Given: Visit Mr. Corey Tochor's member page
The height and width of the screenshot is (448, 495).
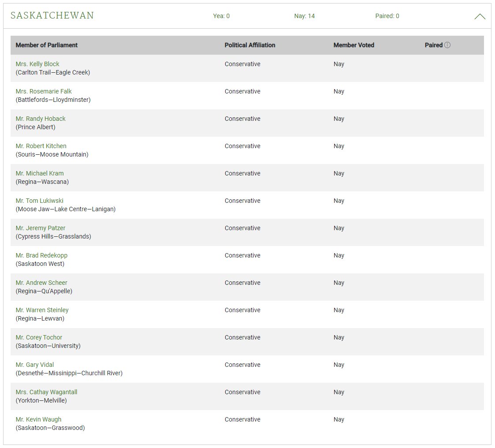Looking at the screenshot, I should point(39,337).
